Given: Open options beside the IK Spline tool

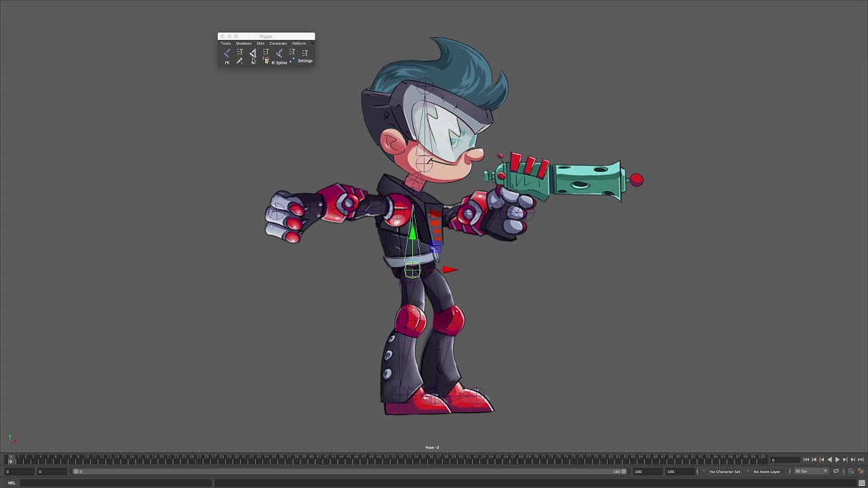Looking at the screenshot, I should pyautogui.click(x=292, y=53).
